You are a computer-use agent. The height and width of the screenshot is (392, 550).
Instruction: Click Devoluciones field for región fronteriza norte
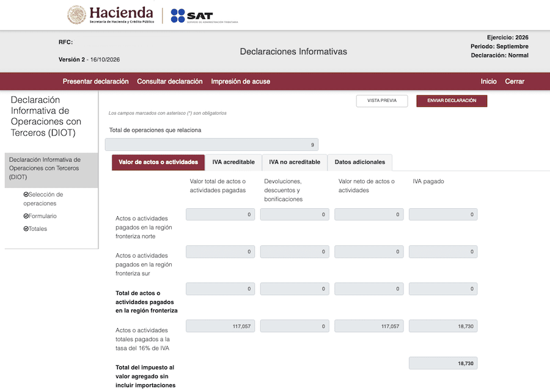pyautogui.click(x=295, y=214)
